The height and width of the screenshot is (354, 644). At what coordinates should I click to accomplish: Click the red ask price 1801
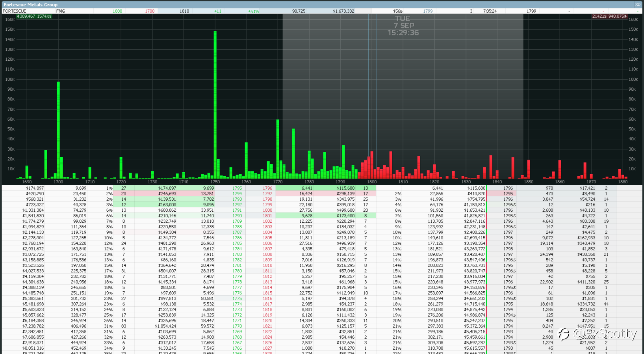pos(267,216)
